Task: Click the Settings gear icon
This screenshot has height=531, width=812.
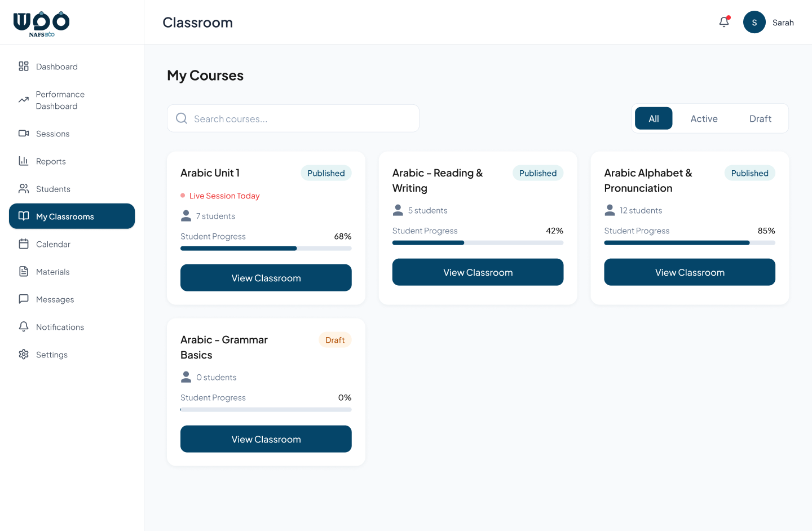Action: coord(23,354)
